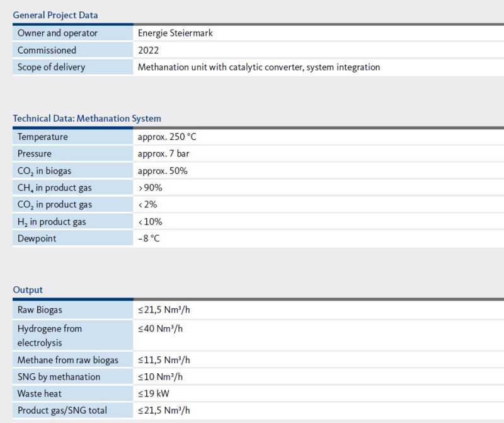Click the ≤10 Nm³/h SNG methanation value

[162, 377]
